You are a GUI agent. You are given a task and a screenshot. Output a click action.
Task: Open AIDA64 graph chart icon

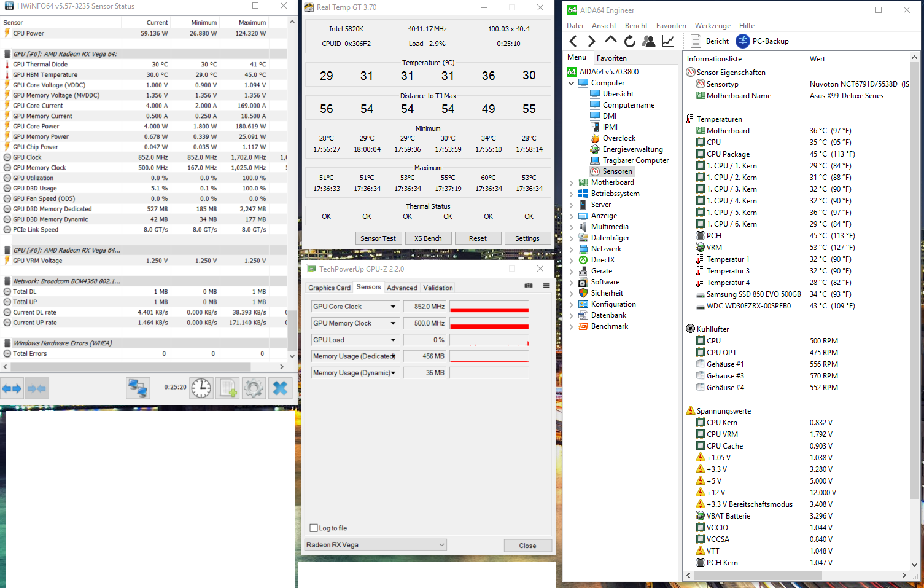pyautogui.click(x=668, y=41)
